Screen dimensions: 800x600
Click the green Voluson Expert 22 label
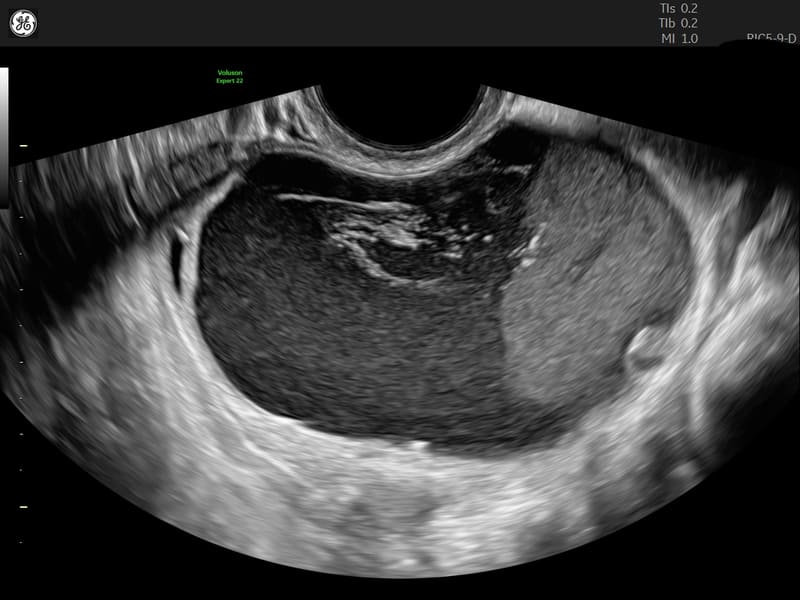coord(230,77)
